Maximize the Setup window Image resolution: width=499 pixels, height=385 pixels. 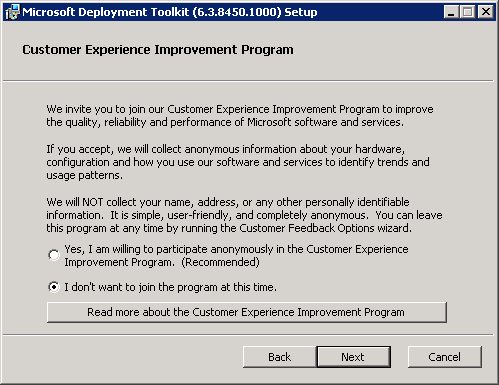click(x=468, y=12)
